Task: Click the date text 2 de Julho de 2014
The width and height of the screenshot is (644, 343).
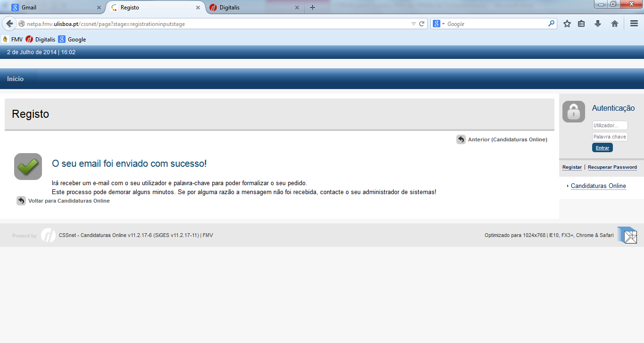Action: click(x=32, y=52)
